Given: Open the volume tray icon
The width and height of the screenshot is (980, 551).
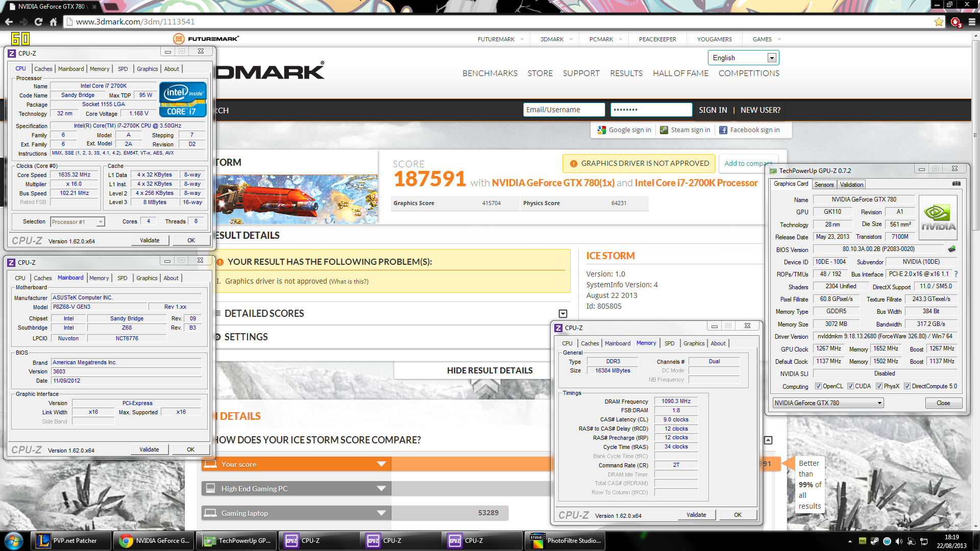Looking at the screenshot, I should coord(899,541).
